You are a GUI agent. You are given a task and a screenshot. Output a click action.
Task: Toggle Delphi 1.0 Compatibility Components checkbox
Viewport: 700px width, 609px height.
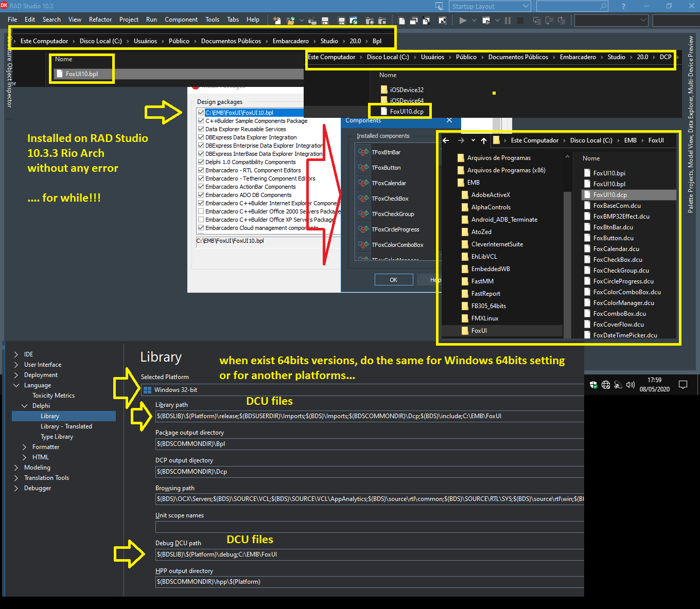[x=201, y=162]
